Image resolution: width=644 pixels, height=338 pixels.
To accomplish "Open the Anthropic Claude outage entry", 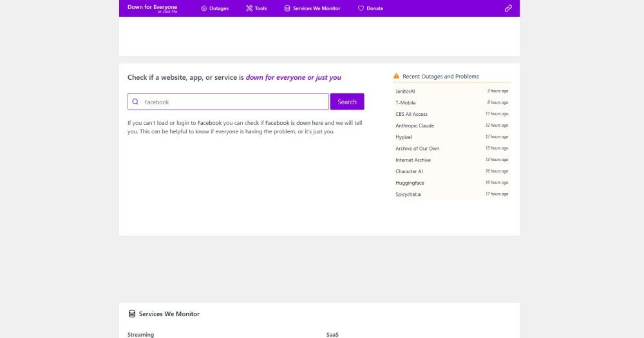I will coord(415,126).
